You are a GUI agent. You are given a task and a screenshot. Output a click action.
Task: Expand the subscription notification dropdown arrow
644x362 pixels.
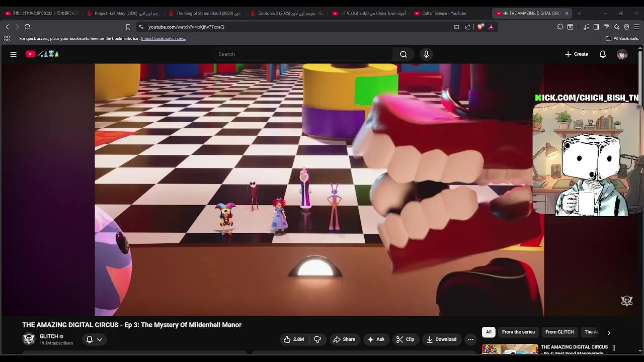point(100,339)
